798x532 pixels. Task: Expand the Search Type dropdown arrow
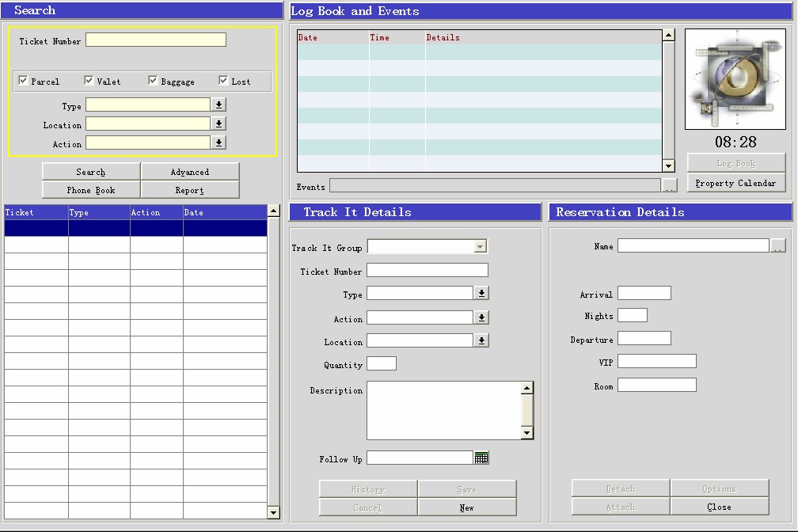[x=218, y=104]
